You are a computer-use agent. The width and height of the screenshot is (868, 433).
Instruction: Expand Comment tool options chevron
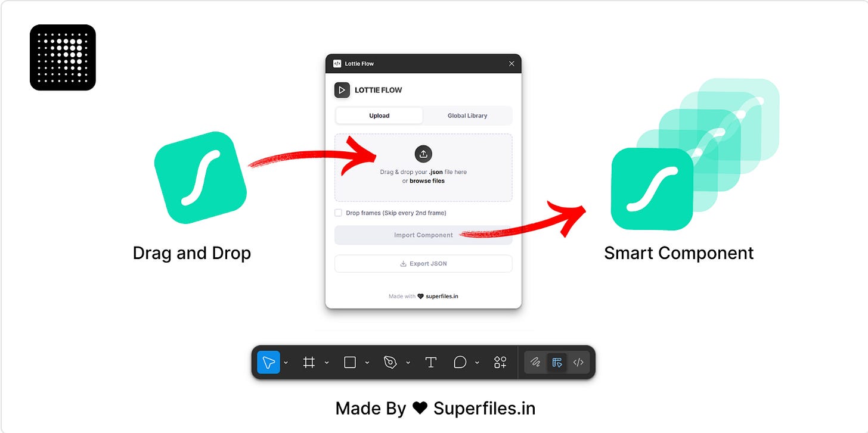point(477,362)
